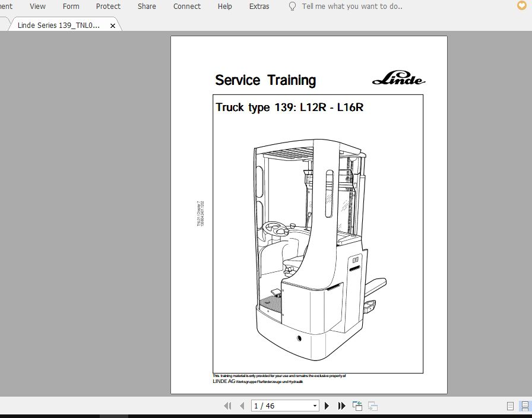Click the lightbulb Tell me icon
This screenshot has height=418, width=532.
pyautogui.click(x=292, y=7)
